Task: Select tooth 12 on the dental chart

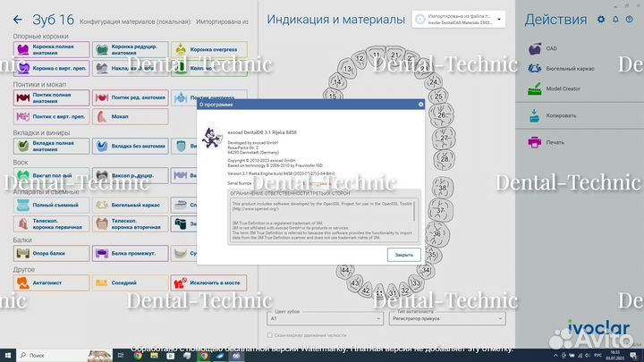Action: pyautogui.click(x=360, y=58)
